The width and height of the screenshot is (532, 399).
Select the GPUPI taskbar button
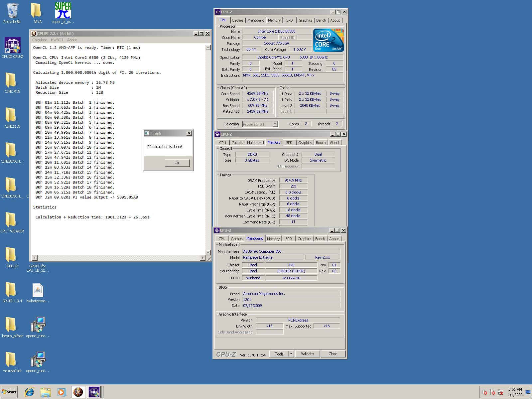[x=78, y=392]
